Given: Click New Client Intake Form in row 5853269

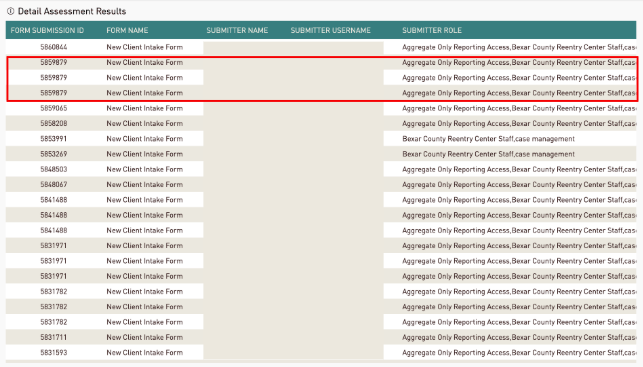Looking at the screenshot, I should pyautogui.click(x=145, y=154).
